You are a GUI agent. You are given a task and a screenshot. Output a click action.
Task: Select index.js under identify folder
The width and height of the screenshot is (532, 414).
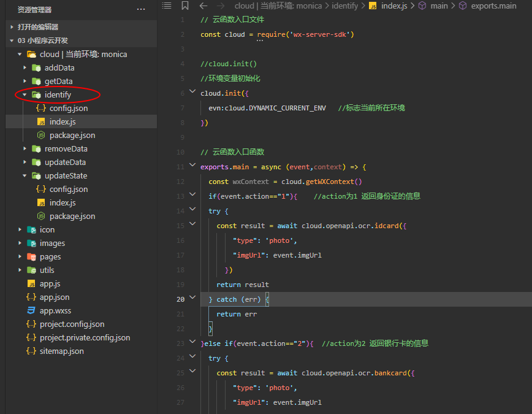point(81,121)
